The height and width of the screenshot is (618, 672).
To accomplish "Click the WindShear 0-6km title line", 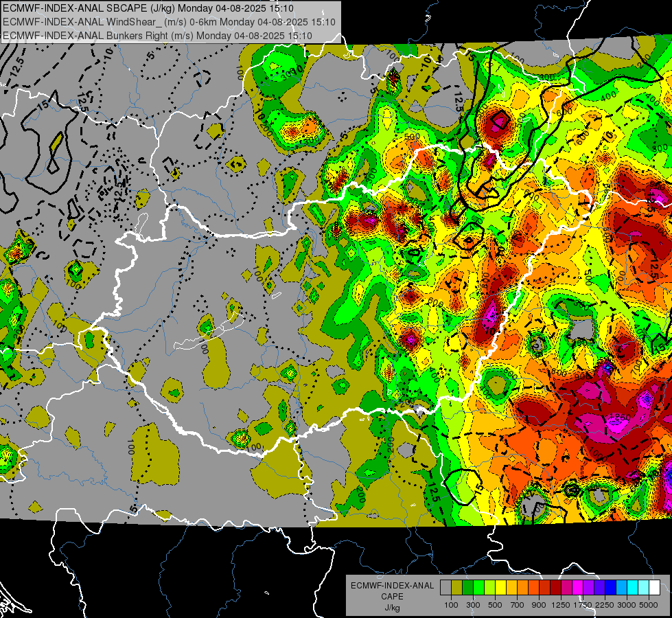I will [x=169, y=22].
